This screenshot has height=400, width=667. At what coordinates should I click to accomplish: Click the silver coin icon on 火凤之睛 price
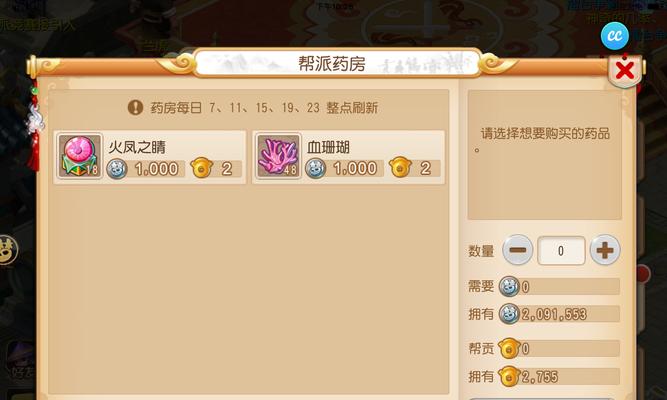pos(117,169)
